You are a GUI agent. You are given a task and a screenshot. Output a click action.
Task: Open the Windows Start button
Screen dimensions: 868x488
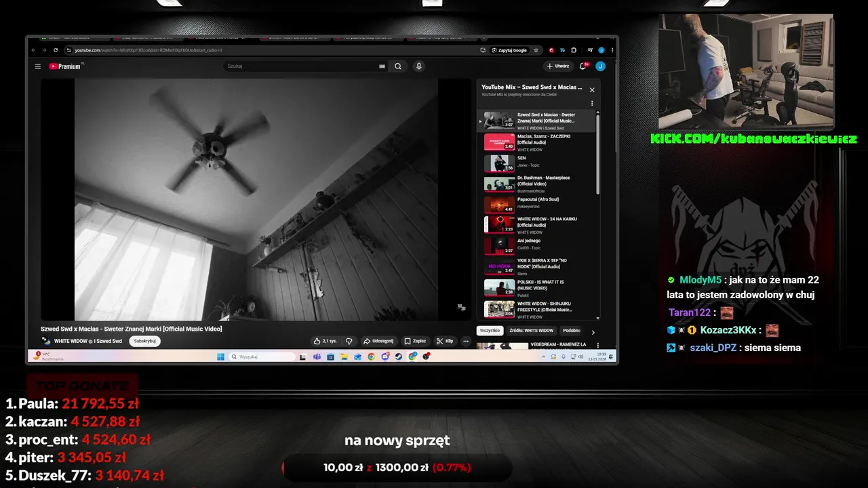tap(220, 357)
